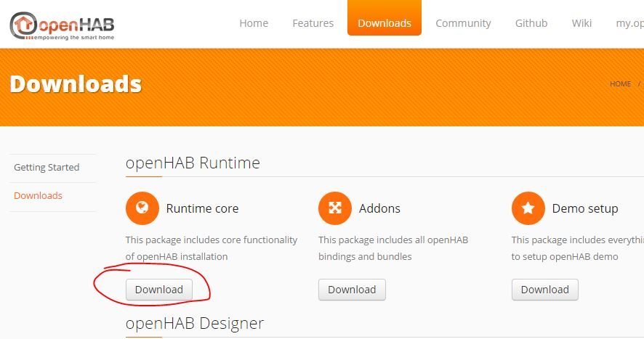Open the Home menu item
Image resolution: width=644 pixels, height=339 pixels.
pos(254,23)
